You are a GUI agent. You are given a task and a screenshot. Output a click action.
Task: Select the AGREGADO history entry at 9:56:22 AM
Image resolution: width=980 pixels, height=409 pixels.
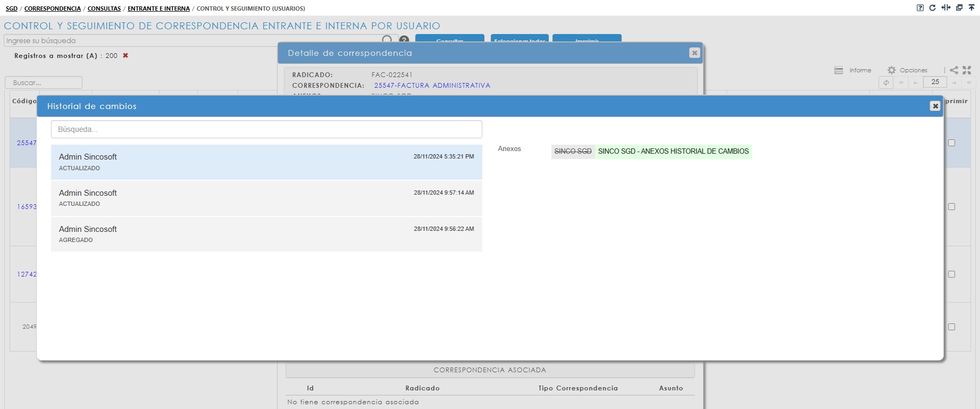click(266, 234)
